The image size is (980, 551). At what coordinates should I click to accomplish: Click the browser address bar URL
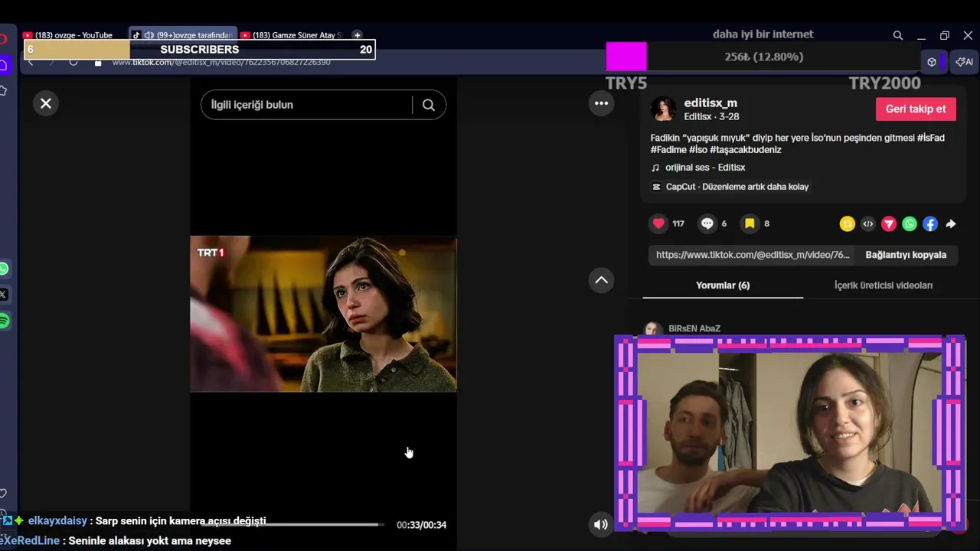221,62
